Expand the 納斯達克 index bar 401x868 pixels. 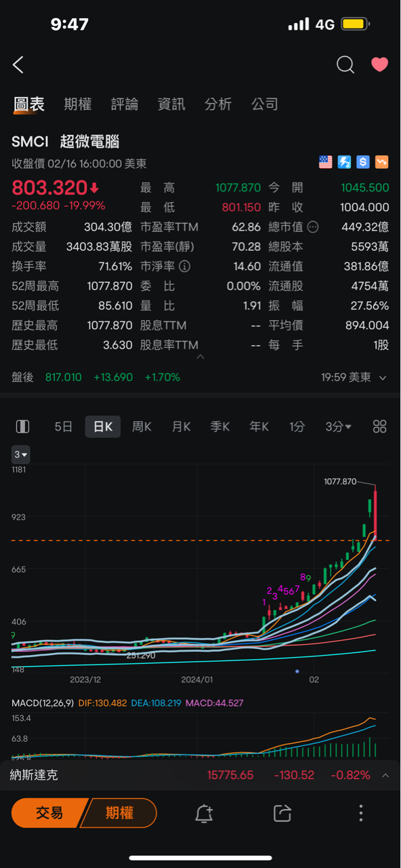[200, 775]
